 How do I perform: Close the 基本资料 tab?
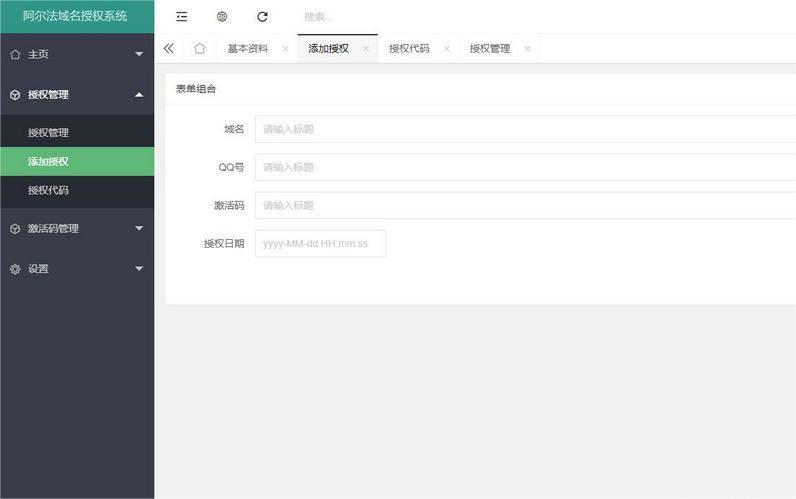(x=285, y=48)
